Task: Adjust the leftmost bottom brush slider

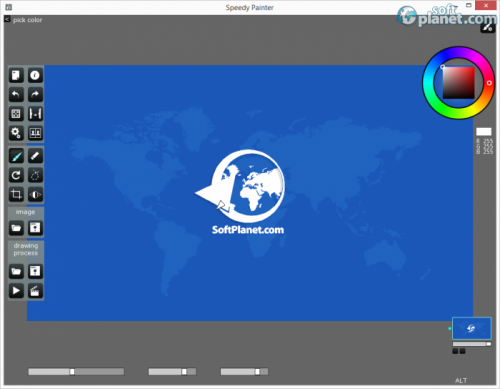Action: (76, 371)
